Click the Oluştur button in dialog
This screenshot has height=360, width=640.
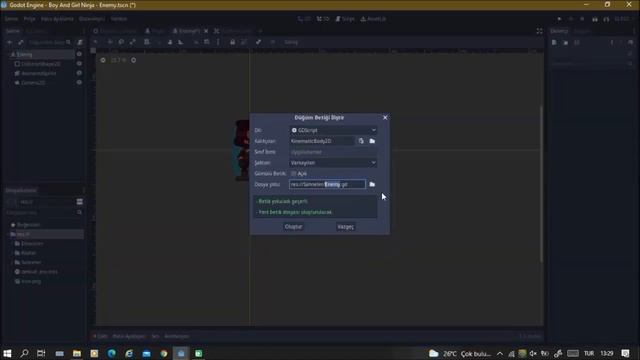(293, 227)
